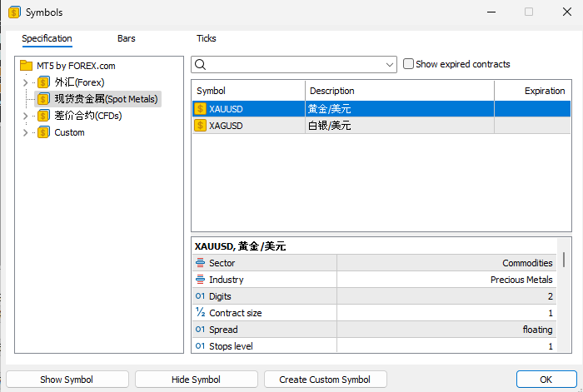Click the CFDs group coin icon

[44, 116]
